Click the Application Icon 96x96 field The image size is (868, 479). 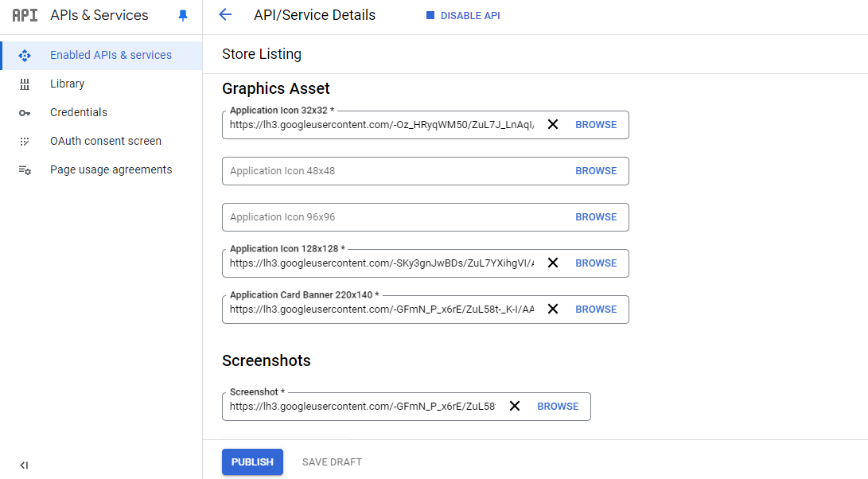click(425, 217)
